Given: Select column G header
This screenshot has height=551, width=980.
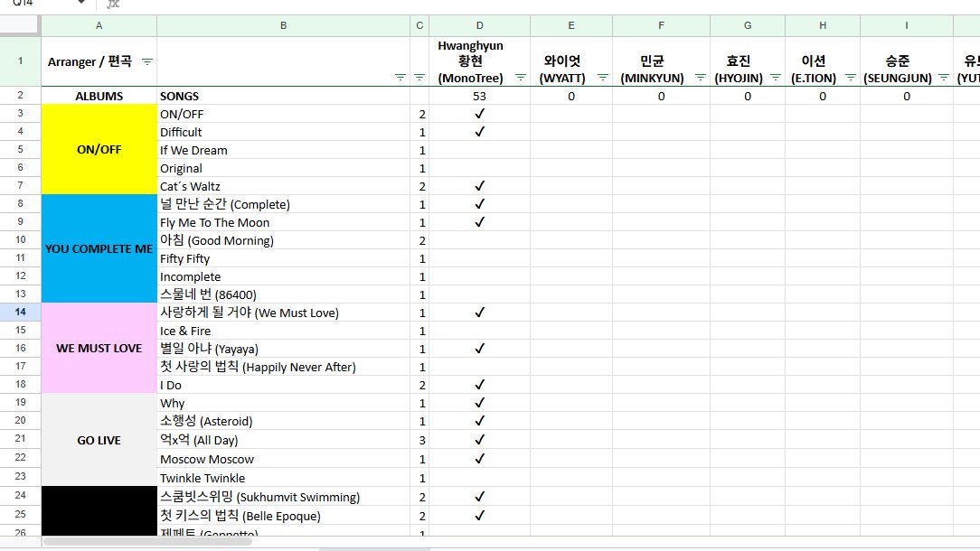Looking at the screenshot, I should 748,25.
